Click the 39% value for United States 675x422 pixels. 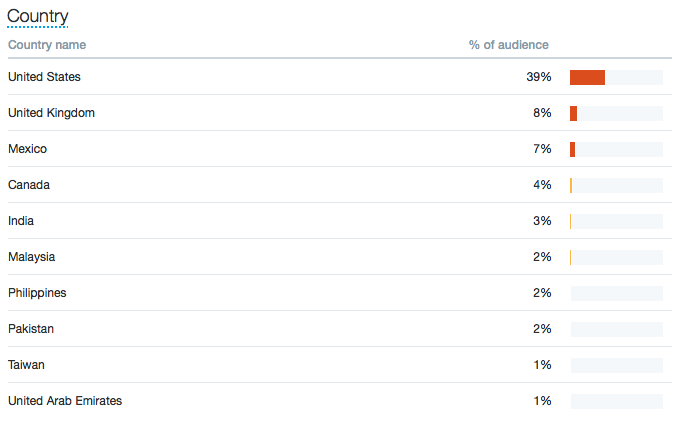click(539, 77)
